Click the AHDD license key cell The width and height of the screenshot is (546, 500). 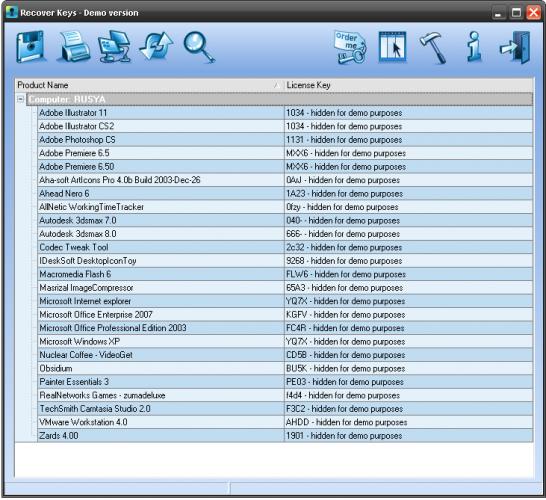408,422
